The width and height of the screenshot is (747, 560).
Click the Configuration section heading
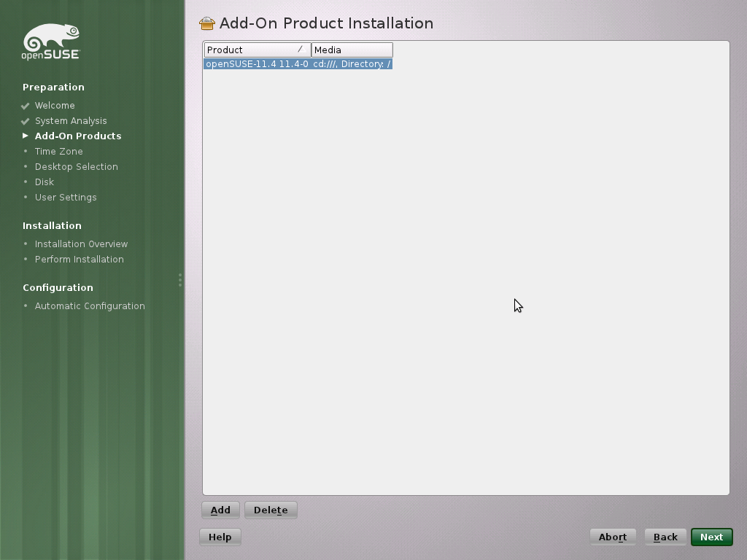pyautogui.click(x=58, y=287)
